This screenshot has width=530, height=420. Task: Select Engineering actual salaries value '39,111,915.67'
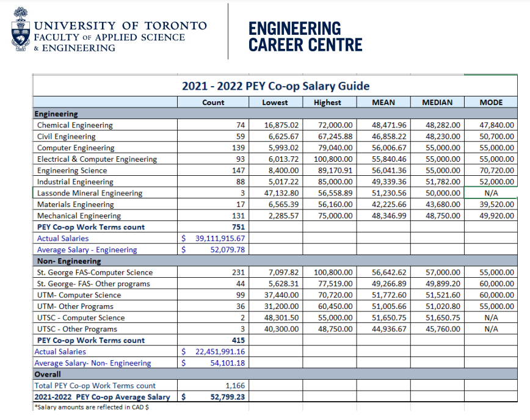pos(220,238)
